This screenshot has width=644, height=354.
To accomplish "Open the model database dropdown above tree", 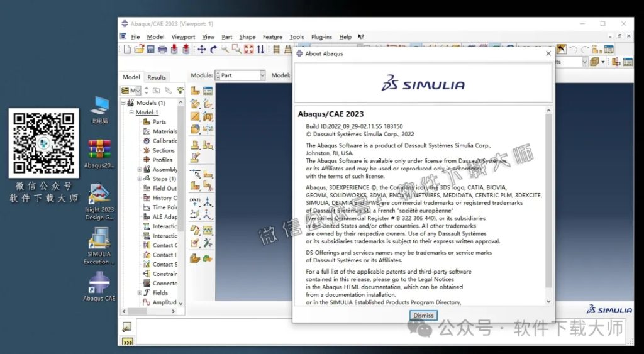I will 131,91.
